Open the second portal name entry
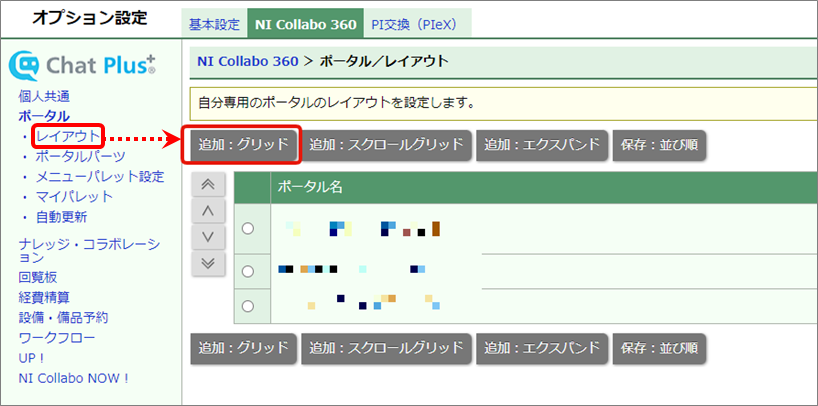The width and height of the screenshot is (818, 406). (352, 269)
